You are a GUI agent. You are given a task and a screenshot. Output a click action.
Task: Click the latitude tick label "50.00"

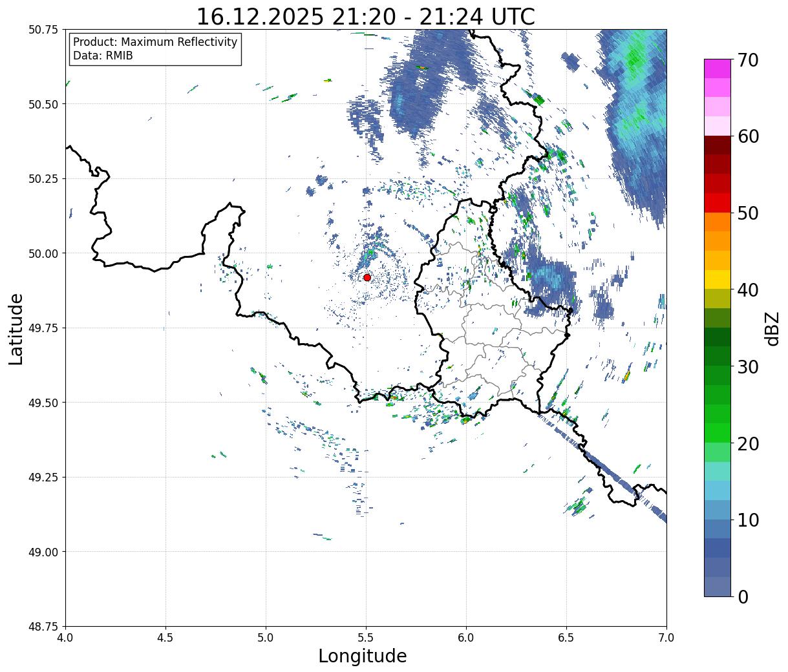pyautogui.click(x=43, y=253)
